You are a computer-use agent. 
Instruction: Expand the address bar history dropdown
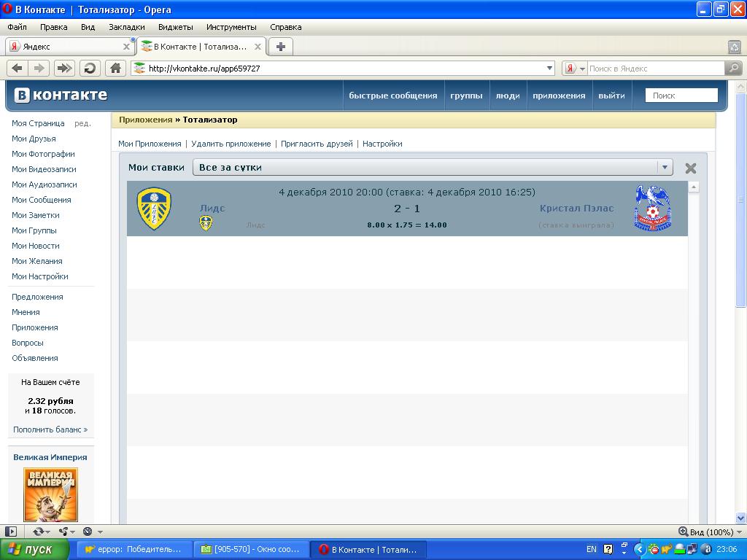tap(549, 68)
